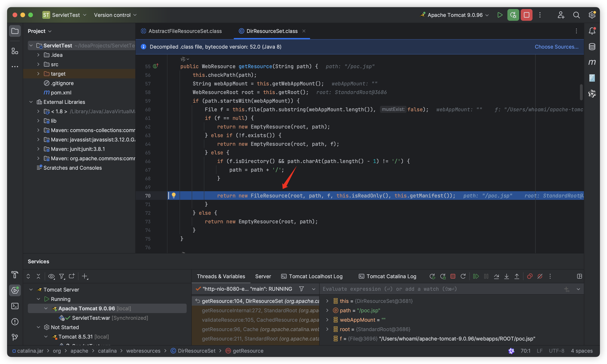This screenshot has width=607, height=364.
Task: Click the green debug rerun icon in title bar
Action: click(513, 15)
